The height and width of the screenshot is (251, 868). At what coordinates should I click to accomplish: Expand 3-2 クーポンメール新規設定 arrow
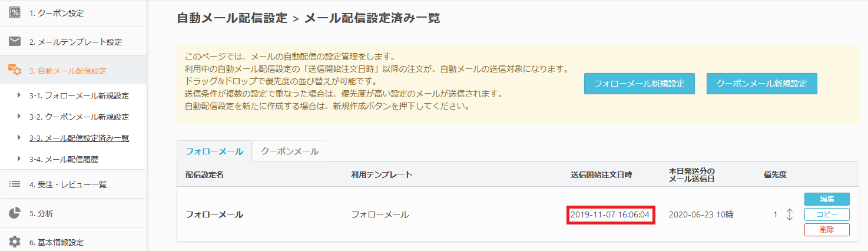click(x=19, y=117)
